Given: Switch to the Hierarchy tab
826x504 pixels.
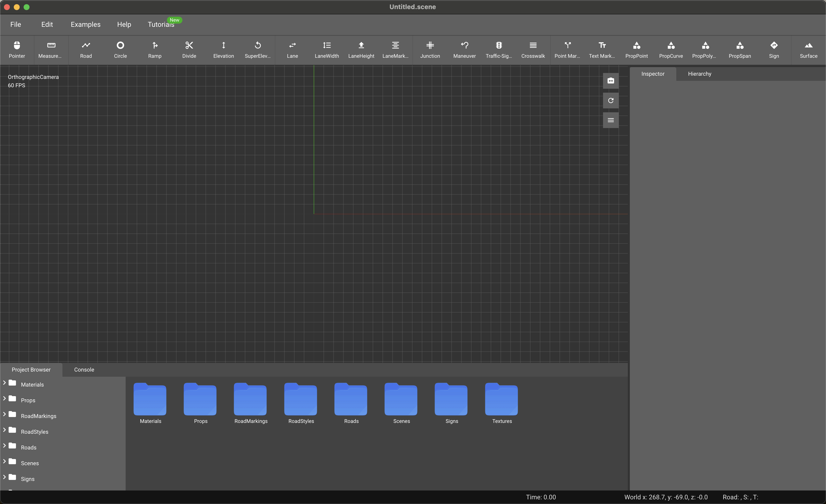Looking at the screenshot, I should [700, 74].
